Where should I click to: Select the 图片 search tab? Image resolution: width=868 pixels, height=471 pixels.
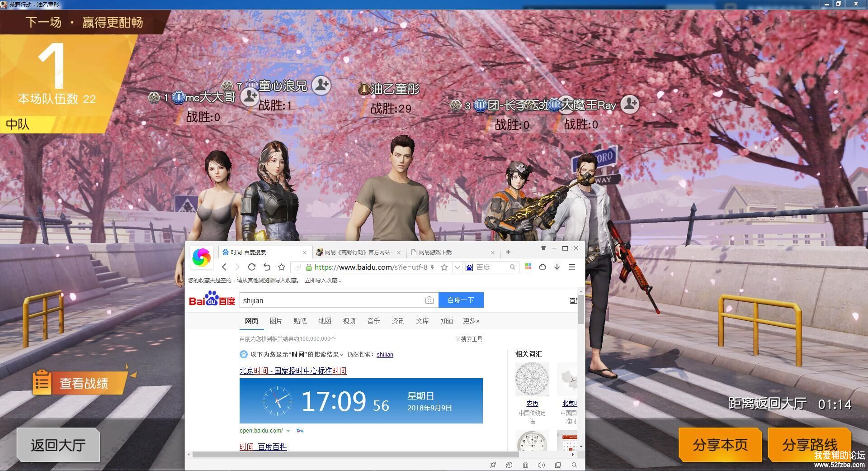[275, 321]
